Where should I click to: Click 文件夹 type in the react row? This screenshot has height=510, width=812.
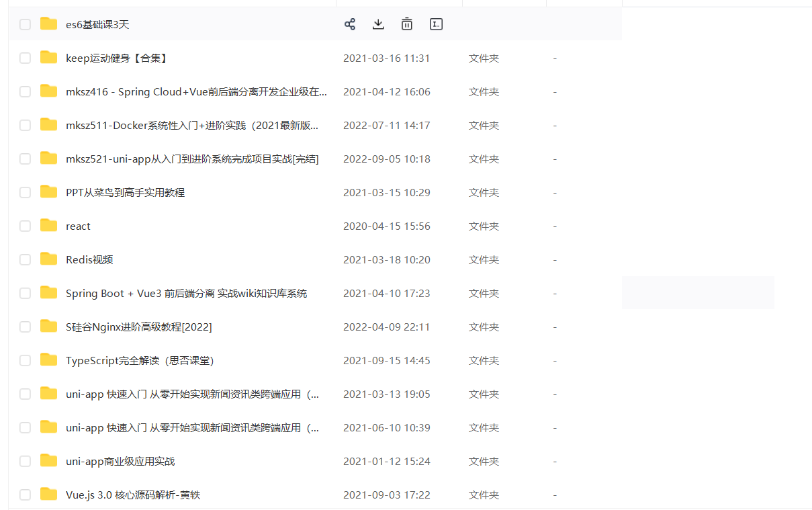click(x=484, y=226)
